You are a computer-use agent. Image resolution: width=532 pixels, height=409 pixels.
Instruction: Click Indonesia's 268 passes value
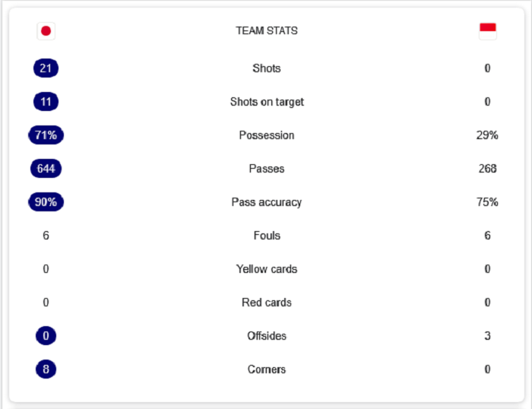point(487,169)
